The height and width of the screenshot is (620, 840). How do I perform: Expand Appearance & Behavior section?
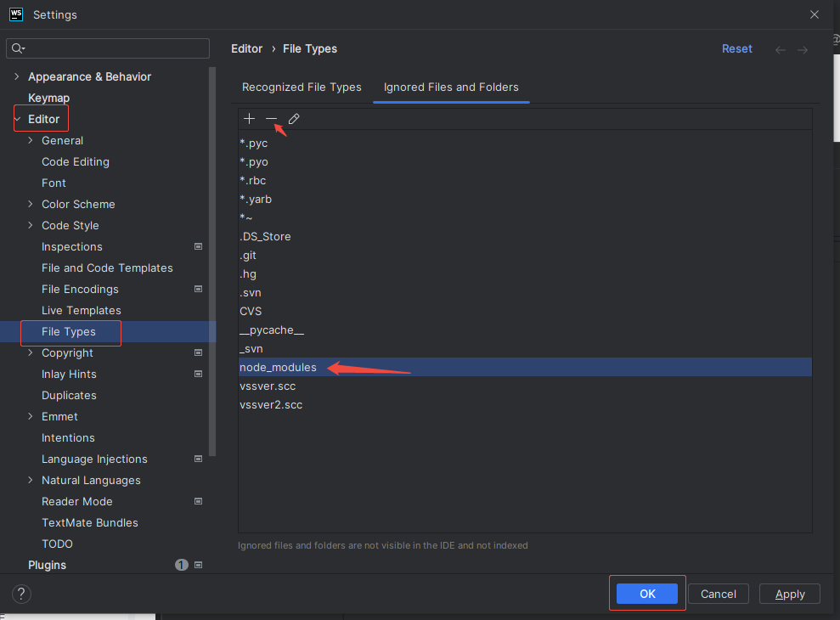(17, 76)
